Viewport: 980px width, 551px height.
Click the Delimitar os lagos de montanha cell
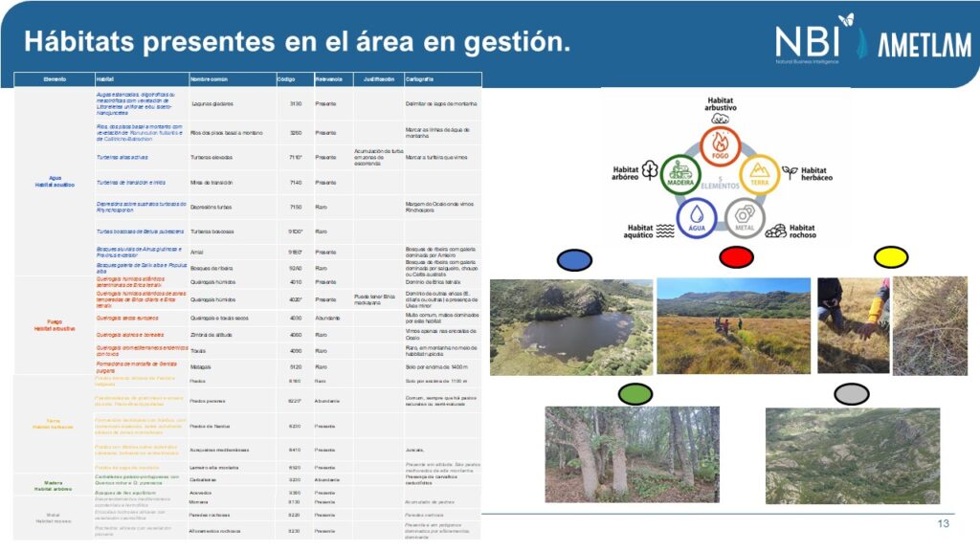pos(441,103)
